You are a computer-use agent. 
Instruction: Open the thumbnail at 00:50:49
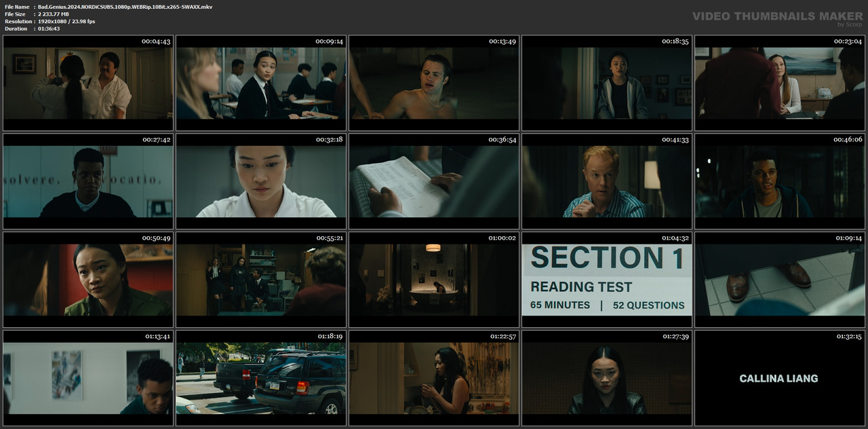(88, 280)
